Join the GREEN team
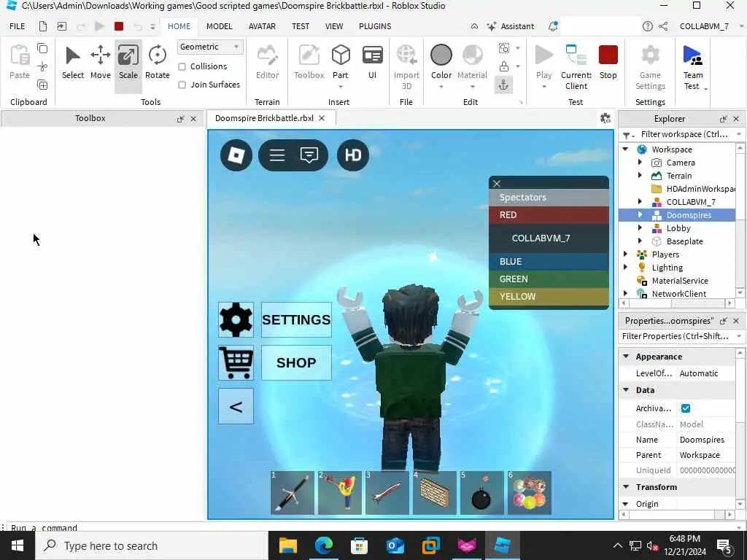747x560 pixels. [x=549, y=279]
